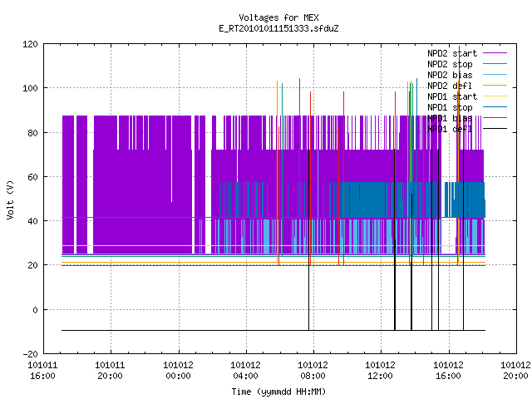
Task: Click the y-axis tick label 0
Action: pos(35,310)
